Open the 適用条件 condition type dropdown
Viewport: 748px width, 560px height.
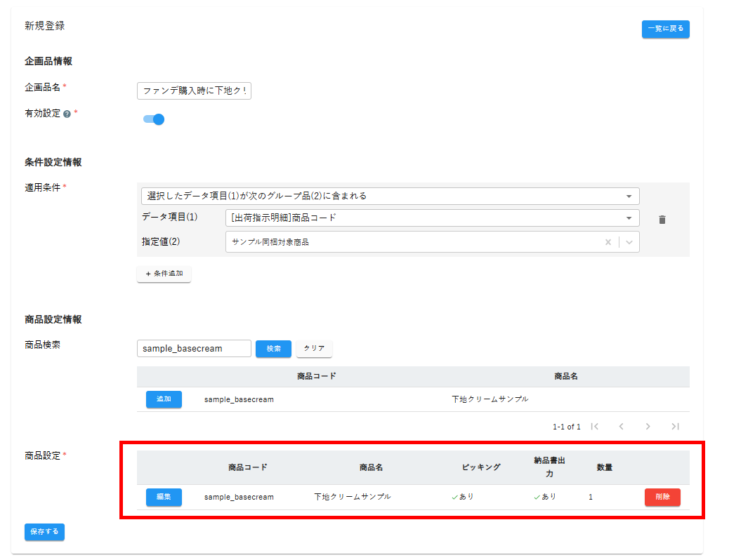point(390,196)
